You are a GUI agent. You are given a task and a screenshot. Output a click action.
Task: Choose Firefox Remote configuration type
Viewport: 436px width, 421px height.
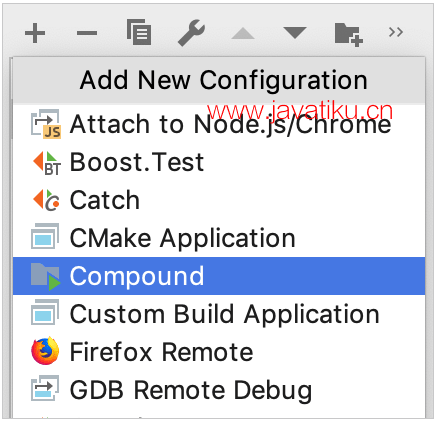[x=219, y=352]
